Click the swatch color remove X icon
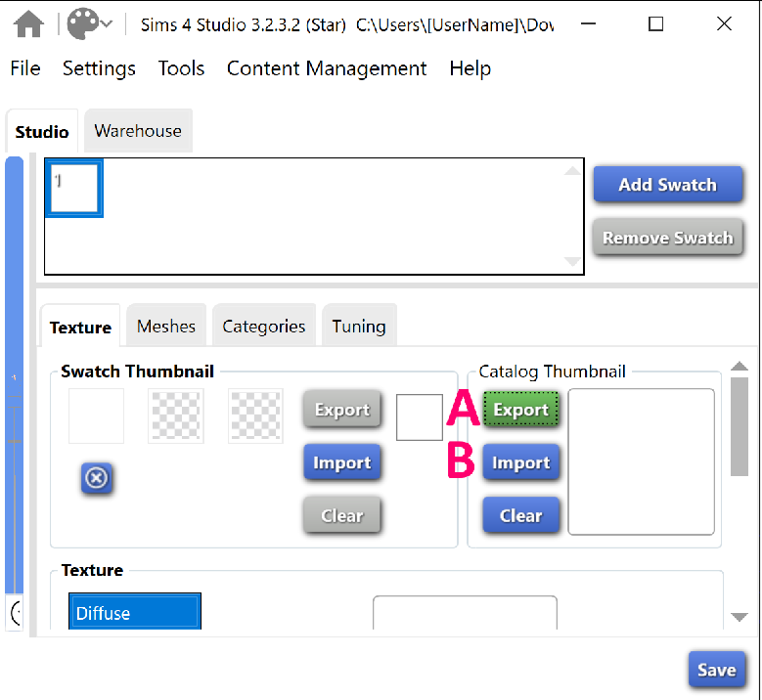The height and width of the screenshot is (700, 762). tap(97, 478)
